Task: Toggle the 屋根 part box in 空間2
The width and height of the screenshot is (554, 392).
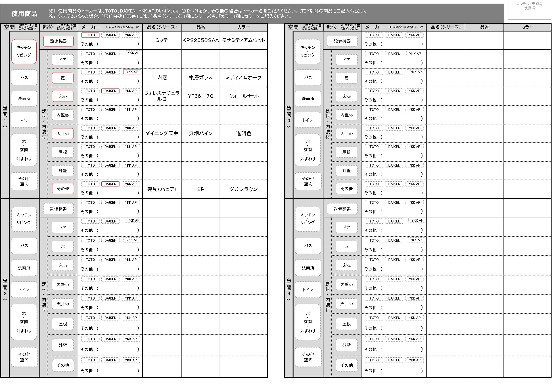Action: [x=63, y=324]
